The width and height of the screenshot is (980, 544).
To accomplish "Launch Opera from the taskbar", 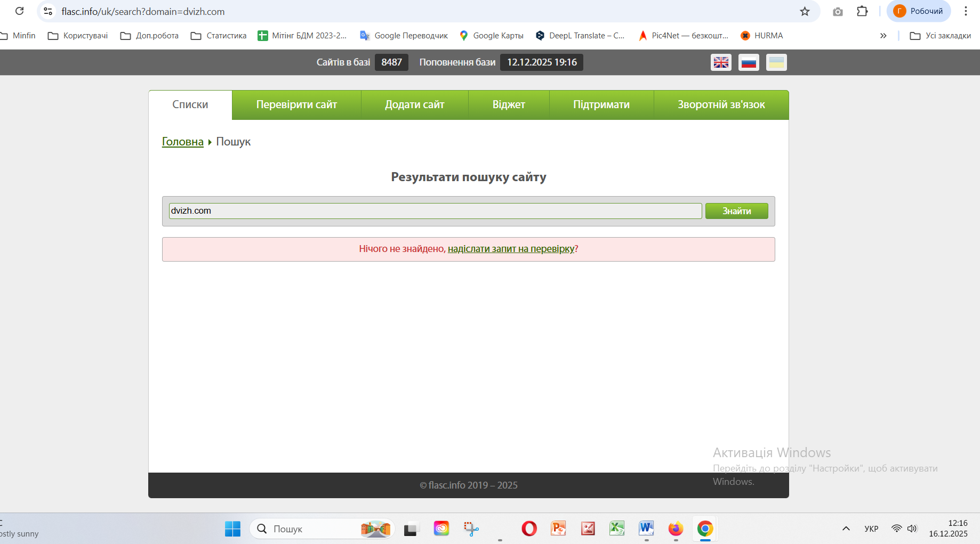I will click(529, 529).
